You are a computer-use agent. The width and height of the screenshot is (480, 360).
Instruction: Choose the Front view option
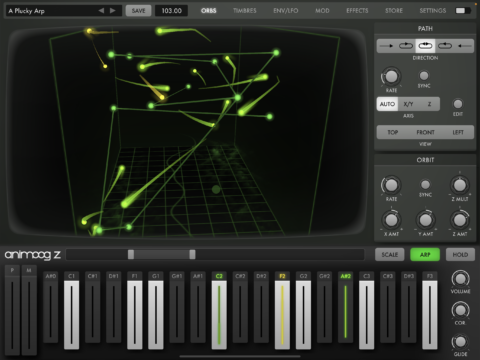(x=425, y=132)
